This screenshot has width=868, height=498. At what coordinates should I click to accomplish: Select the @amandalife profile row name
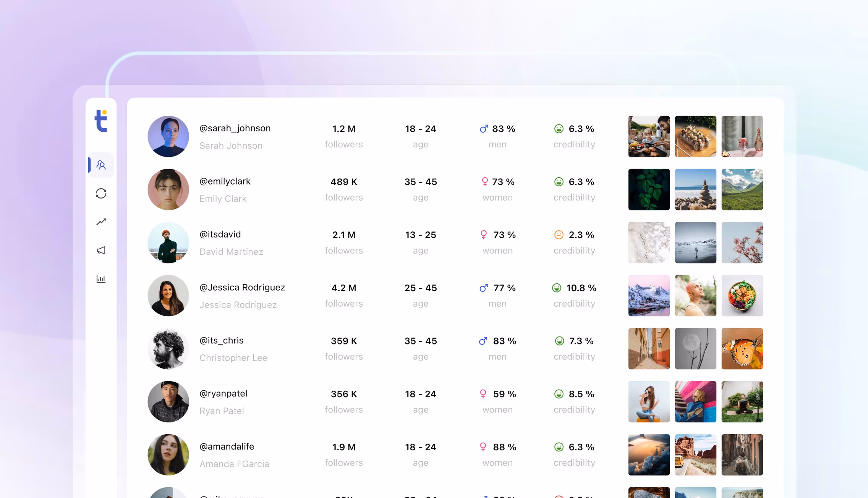point(227,446)
